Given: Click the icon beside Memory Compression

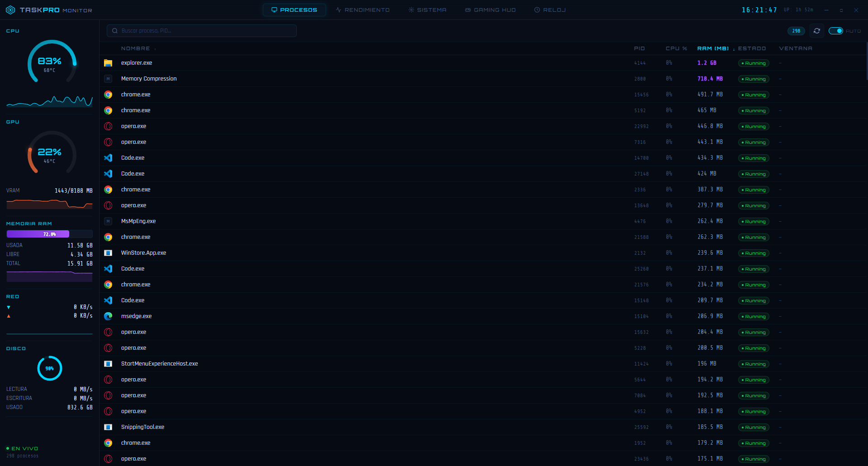Looking at the screenshot, I should coord(108,79).
